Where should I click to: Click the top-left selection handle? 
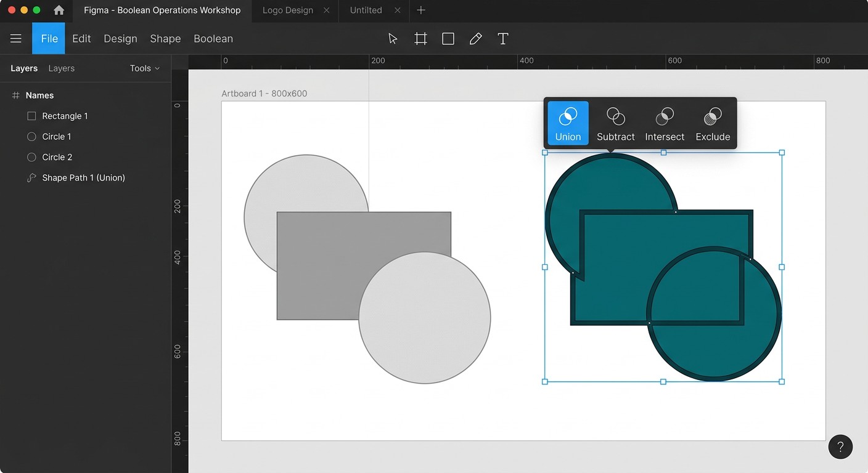coord(545,153)
